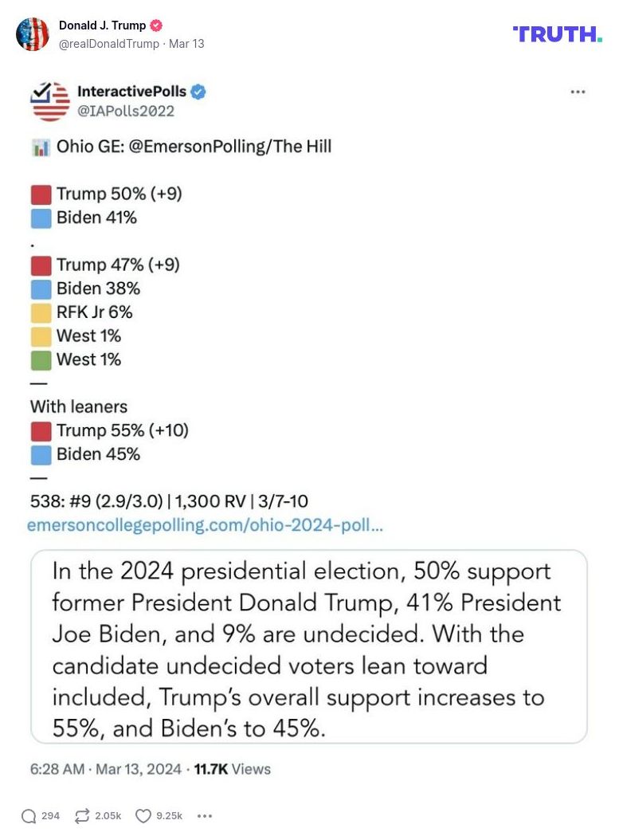
Task: Expand the more options dots beside the like count
Action: [x=205, y=815]
